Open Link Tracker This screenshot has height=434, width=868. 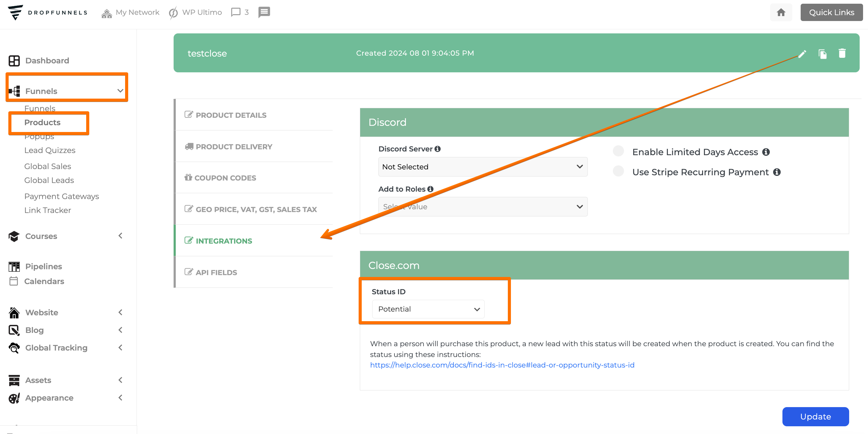[48, 211]
